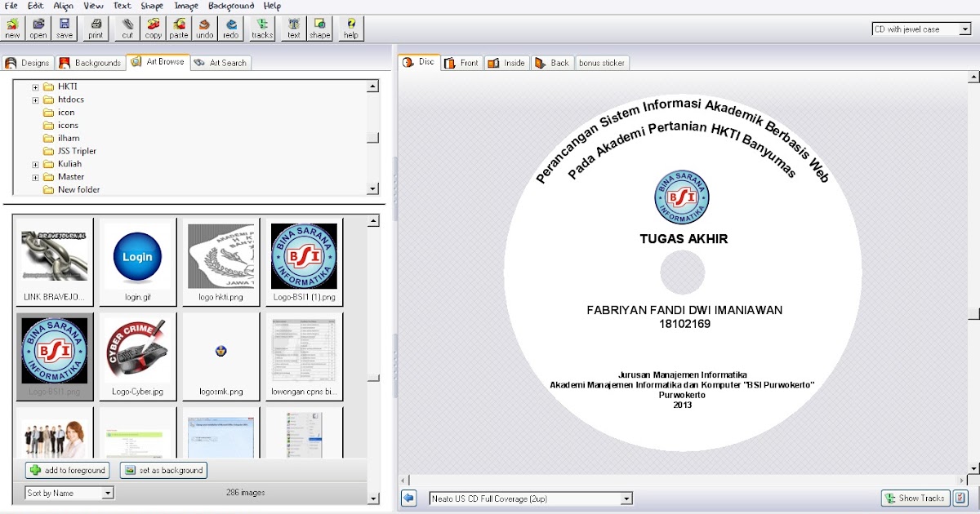Screen dimensions: 980x514
Task: Select the Logo-Cyber.jpg thumbnail
Action: click(137, 357)
